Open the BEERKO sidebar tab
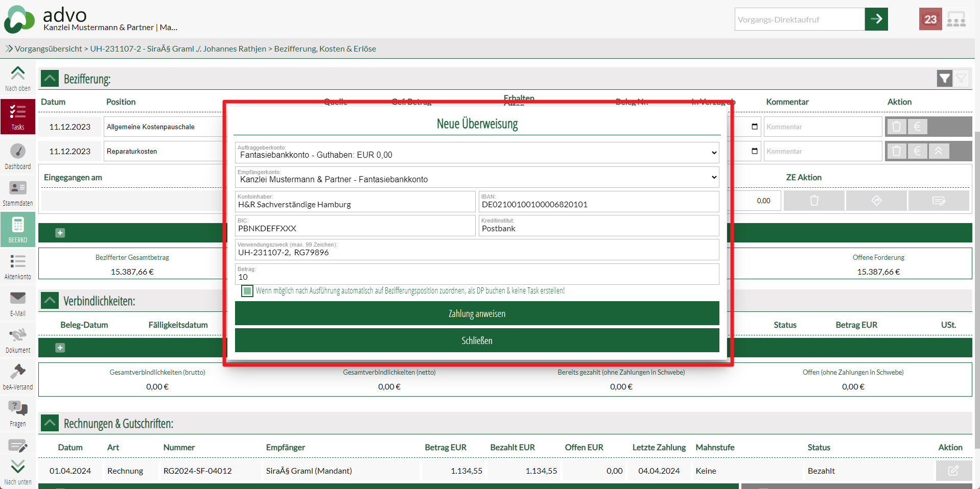The width and height of the screenshot is (980, 489). click(x=18, y=230)
